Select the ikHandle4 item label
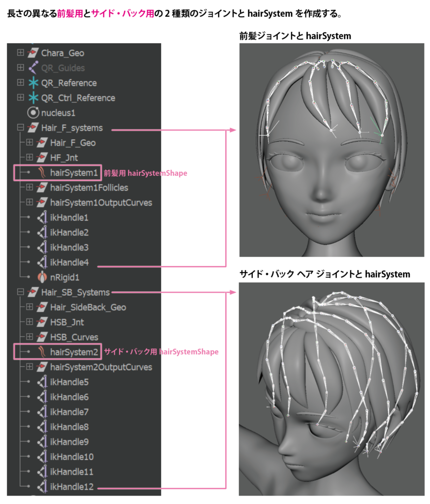Screen dimensions: 430x504 [x=69, y=262]
